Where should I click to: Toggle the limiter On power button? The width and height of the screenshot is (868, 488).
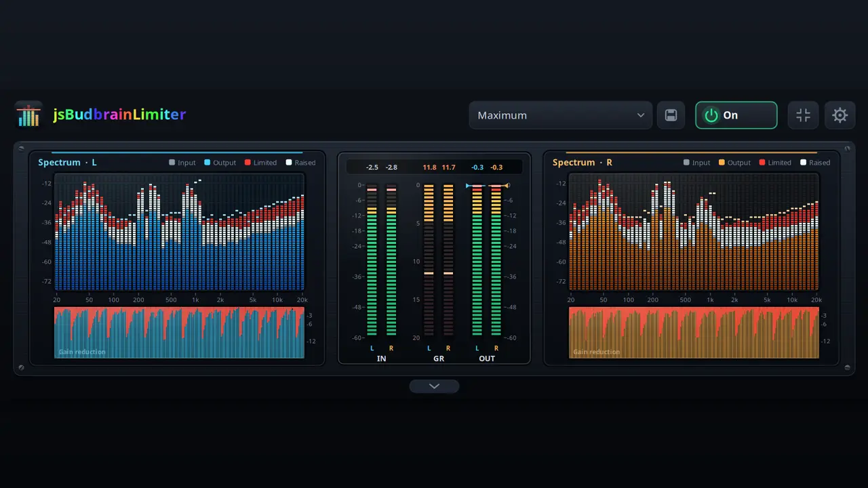tap(736, 115)
